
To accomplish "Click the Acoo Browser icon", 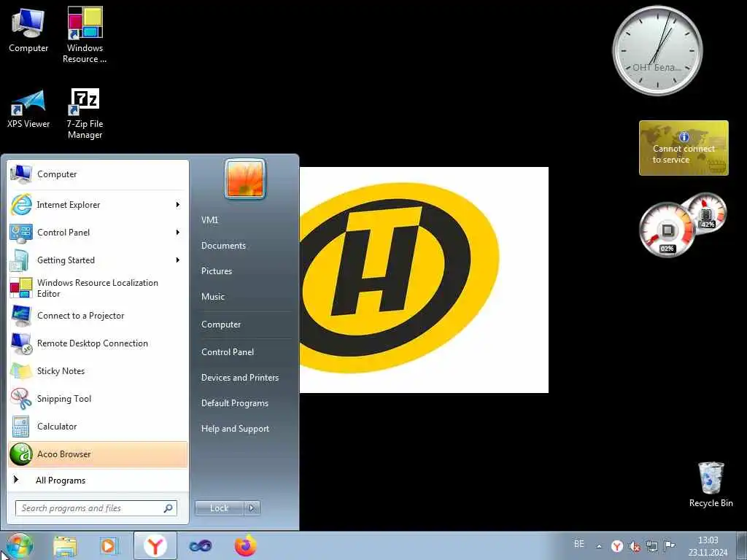I will coord(21,454).
